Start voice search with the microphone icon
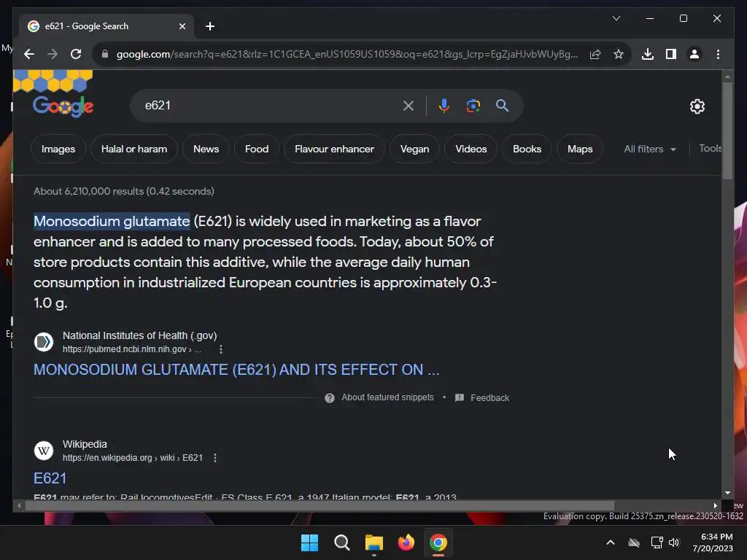This screenshot has height=560, width=747. (444, 106)
